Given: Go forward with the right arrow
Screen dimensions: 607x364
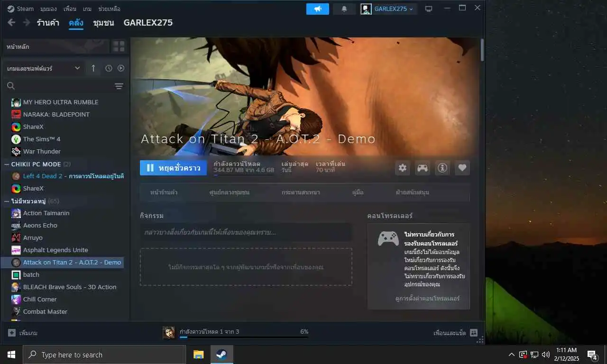Looking at the screenshot, I should (x=27, y=22).
